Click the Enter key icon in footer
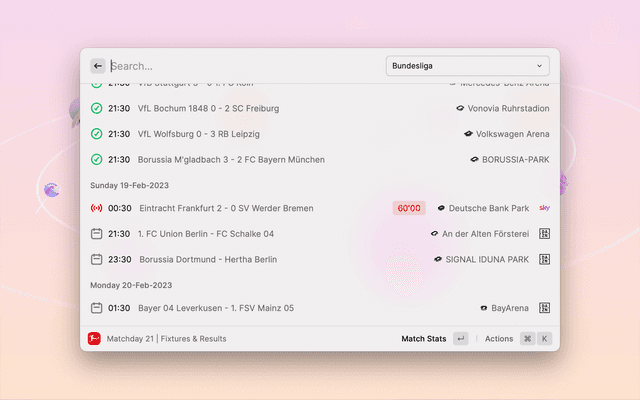Screen dimensions: 640x400 pos(460,339)
